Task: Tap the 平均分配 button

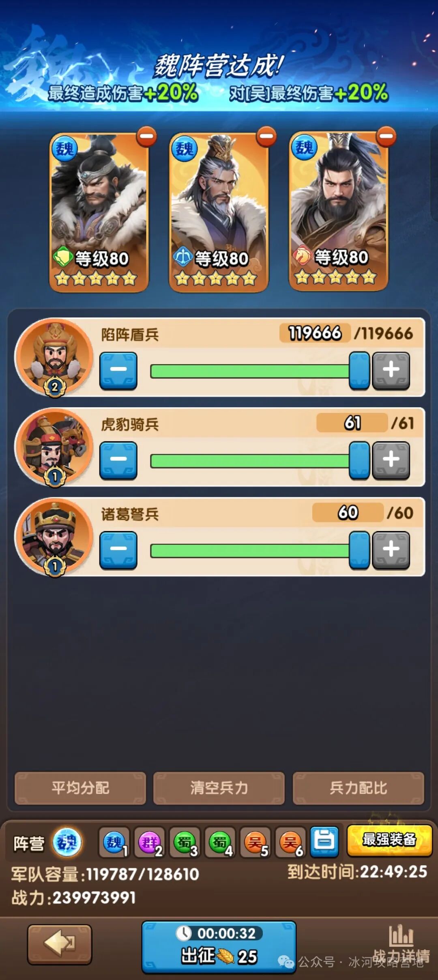Action: (x=80, y=788)
